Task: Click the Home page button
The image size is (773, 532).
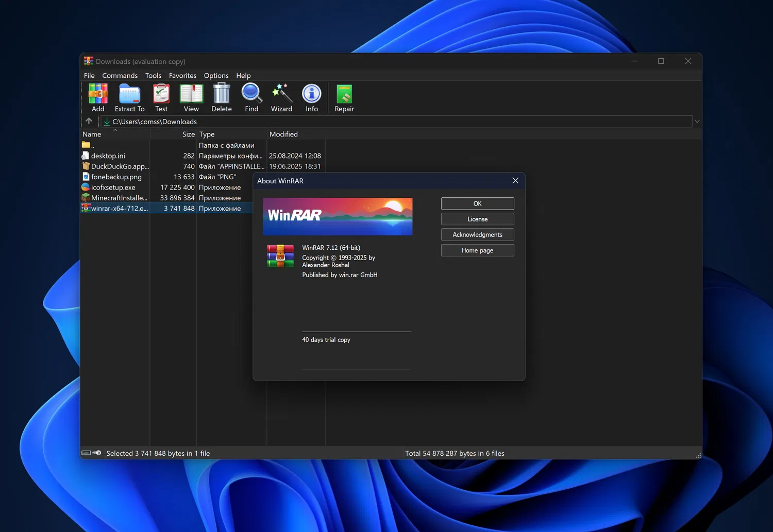Action: click(x=477, y=250)
